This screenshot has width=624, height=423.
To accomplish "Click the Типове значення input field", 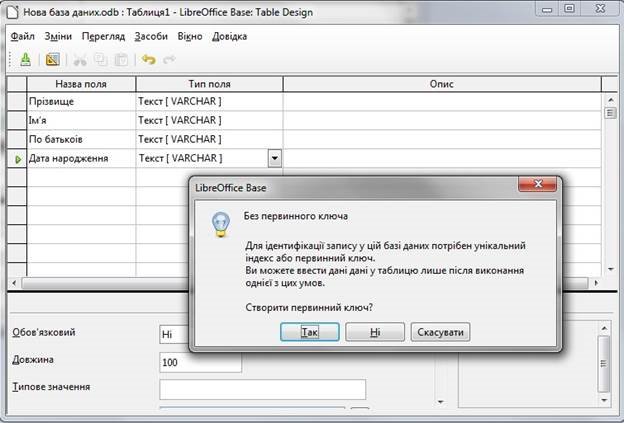I will point(263,389).
